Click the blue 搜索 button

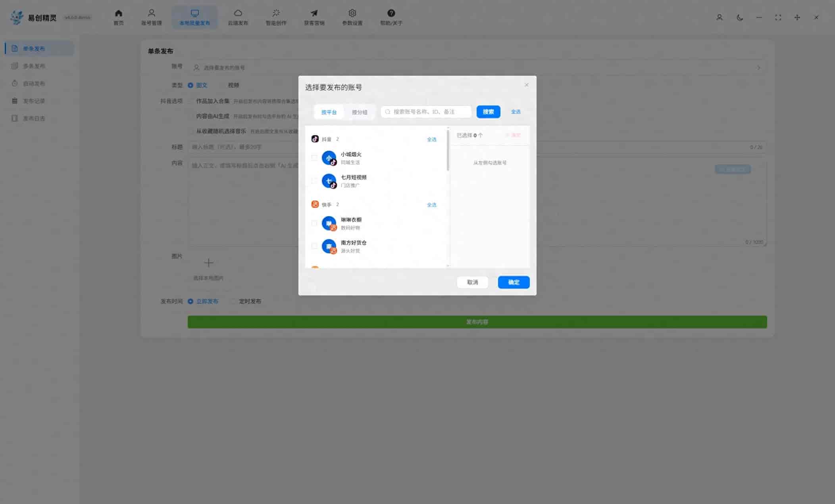[x=488, y=112]
